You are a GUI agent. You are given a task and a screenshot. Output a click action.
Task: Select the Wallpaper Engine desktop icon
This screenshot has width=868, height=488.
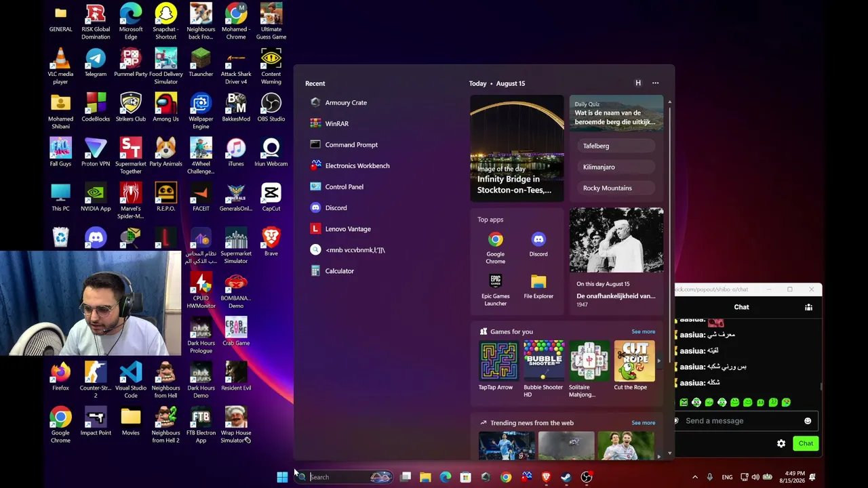pos(201,111)
